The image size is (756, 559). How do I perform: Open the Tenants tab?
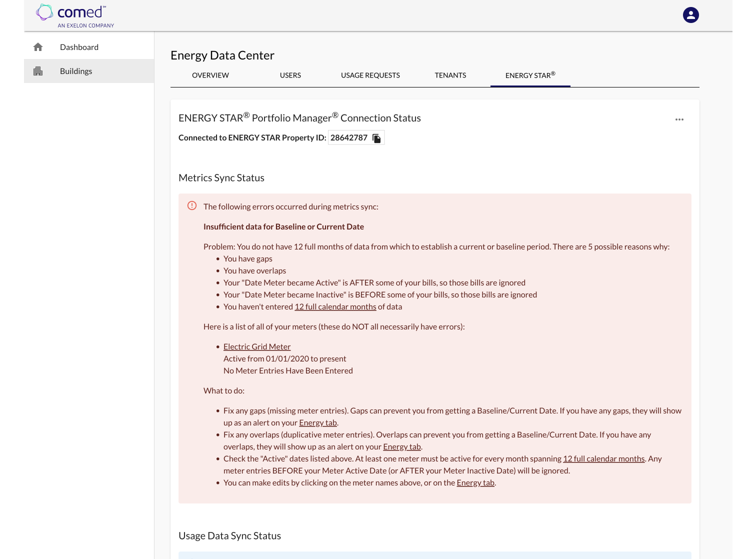[450, 75]
